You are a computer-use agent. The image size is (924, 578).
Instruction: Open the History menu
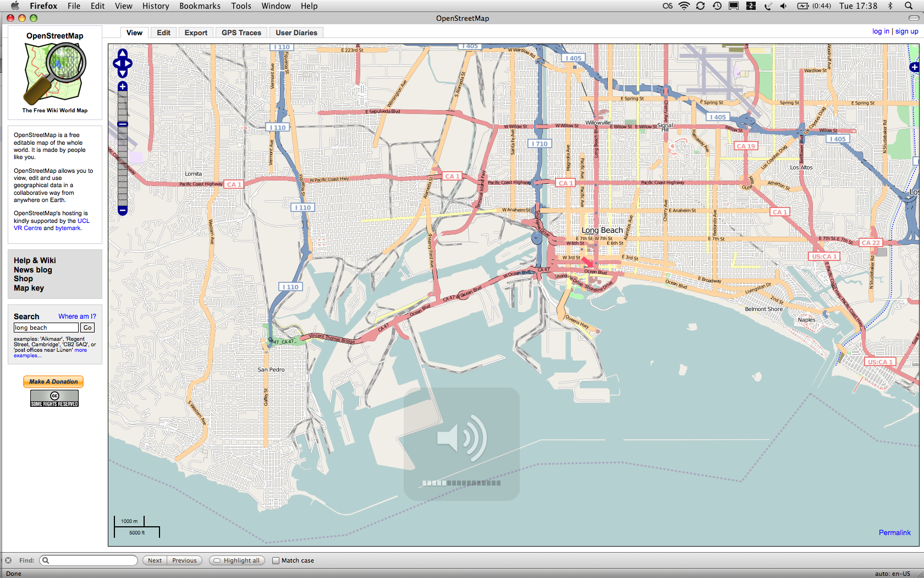coord(156,6)
